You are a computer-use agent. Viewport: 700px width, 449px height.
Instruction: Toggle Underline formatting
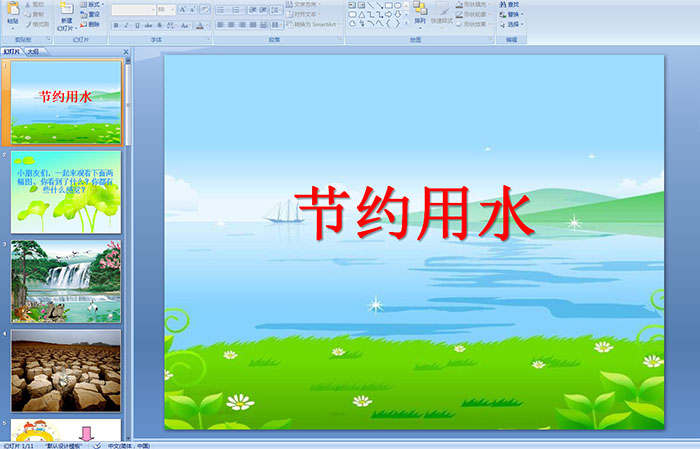pos(137,25)
